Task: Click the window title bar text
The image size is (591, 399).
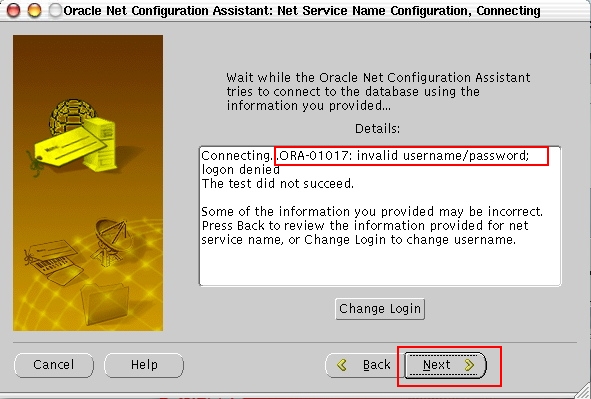Action: [302, 11]
